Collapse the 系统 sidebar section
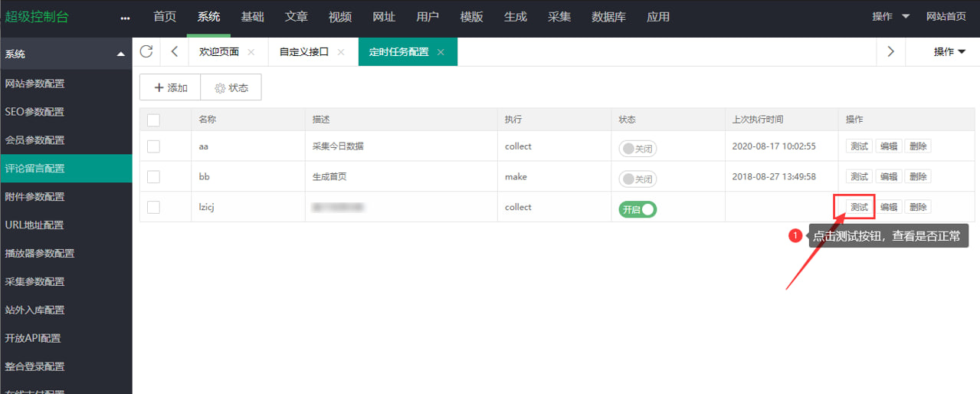The width and height of the screenshot is (980, 394). [x=120, y=54]
